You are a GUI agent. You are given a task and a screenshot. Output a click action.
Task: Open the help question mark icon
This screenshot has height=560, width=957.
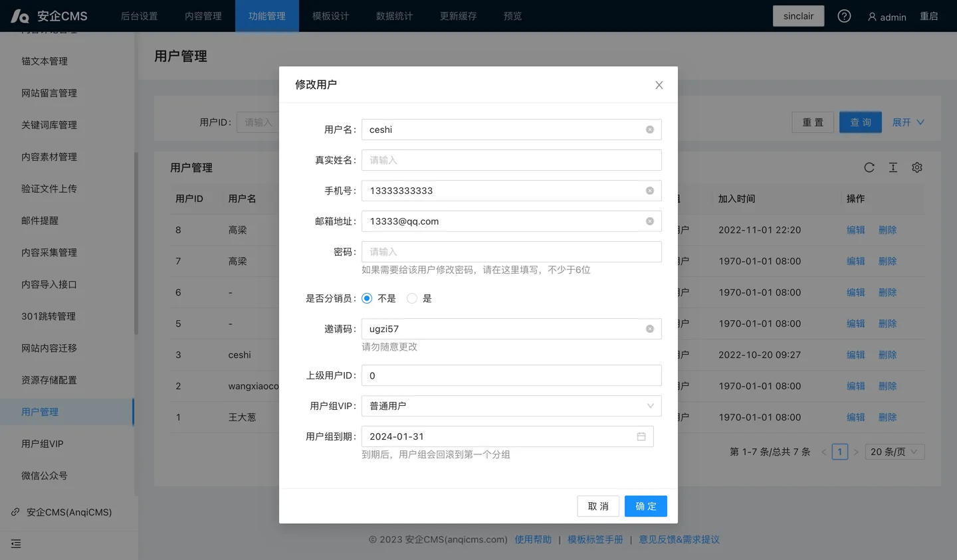click(x=844, y=16)
